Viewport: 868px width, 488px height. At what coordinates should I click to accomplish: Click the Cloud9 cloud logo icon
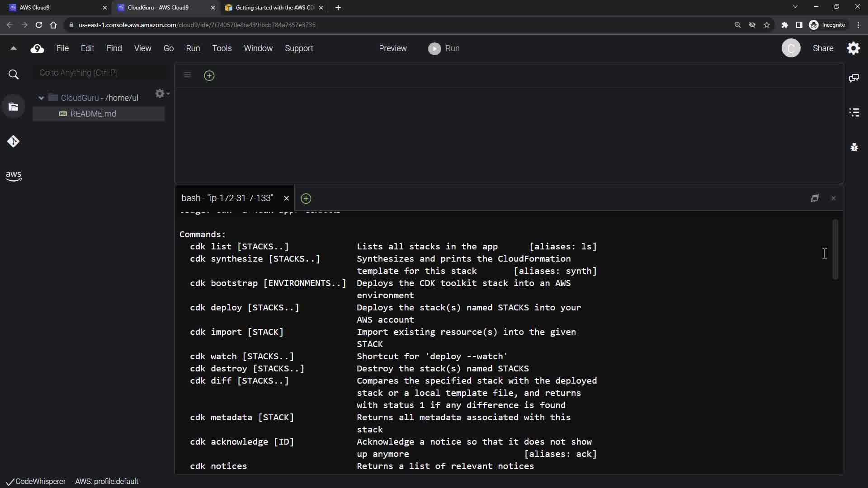click(37, 49)
